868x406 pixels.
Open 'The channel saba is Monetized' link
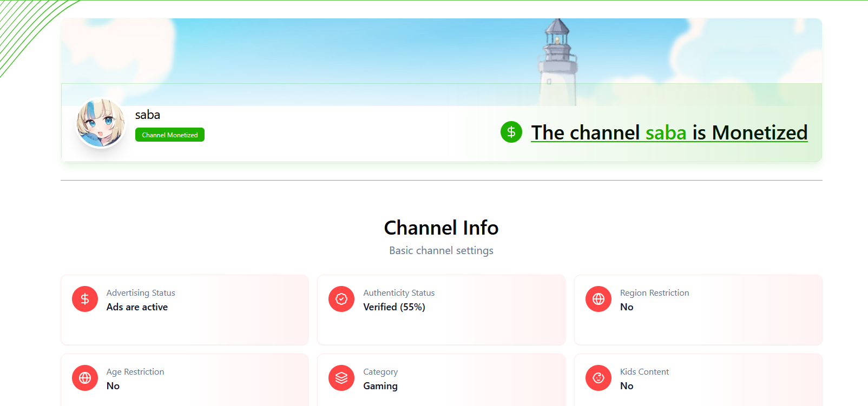tap(669, 132)
